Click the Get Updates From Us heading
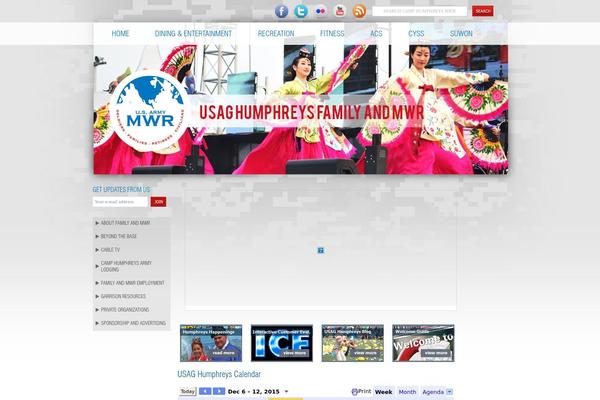This screenshot has width=600, height=400. coord(121,189)
